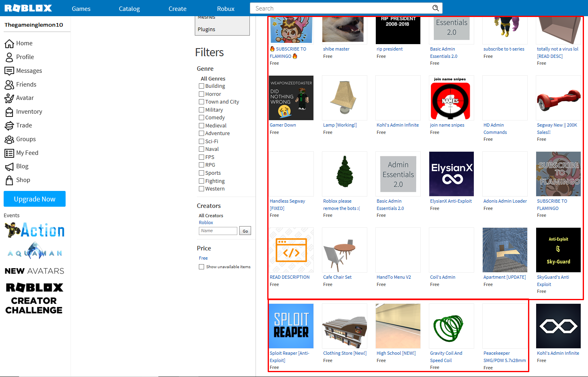Image resolution: width=588 pixels, height=377 pixels.
Task: Open the Trade sidebar icon
Action: pos(9,125)
